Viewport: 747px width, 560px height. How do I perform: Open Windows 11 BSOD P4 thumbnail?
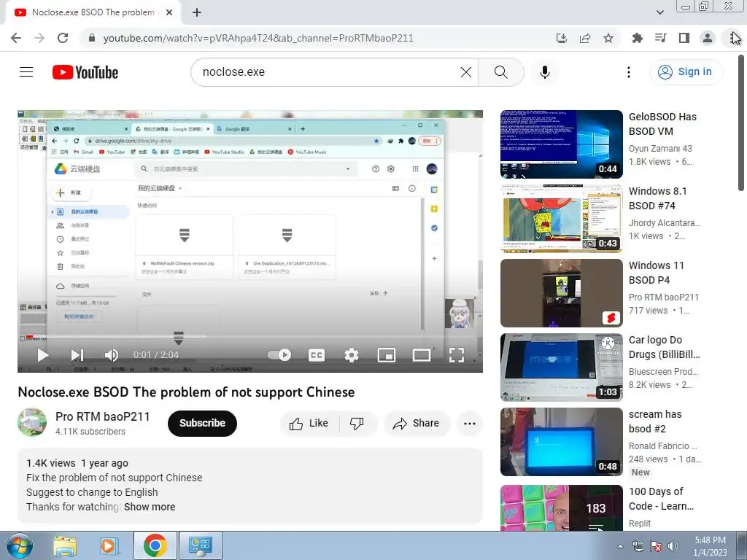coord(561,293)
